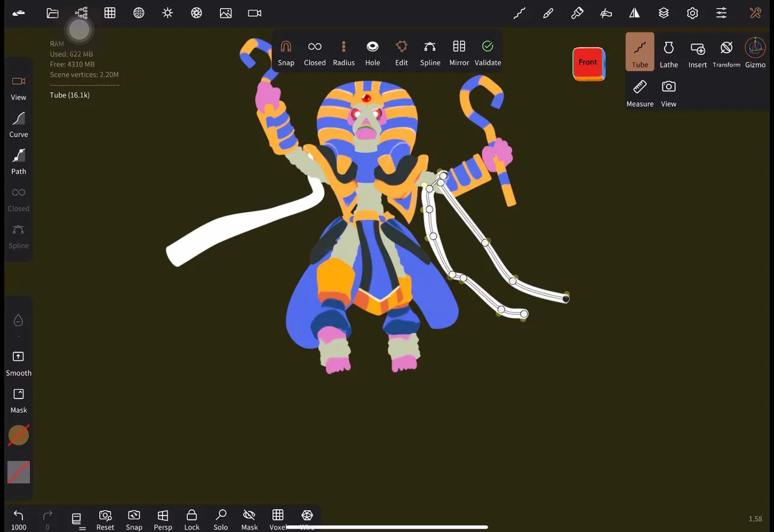
Task: Open the Files folder menu
Action: coord(53,13)
